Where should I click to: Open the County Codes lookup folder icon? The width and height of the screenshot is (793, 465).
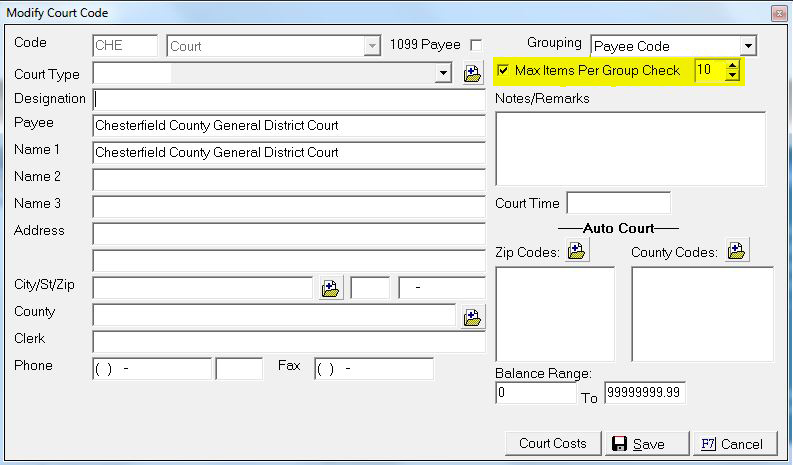click(736, 251)
